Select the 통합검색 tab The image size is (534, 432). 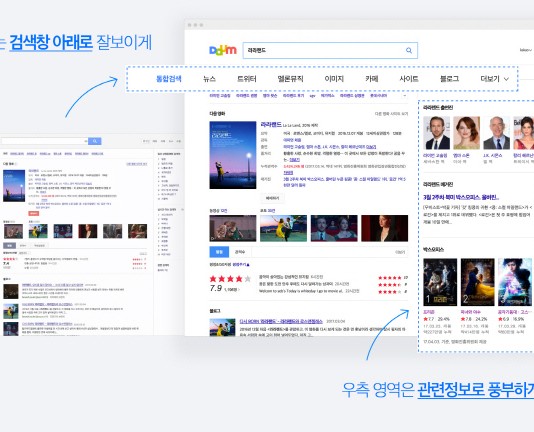coord(169,79)
